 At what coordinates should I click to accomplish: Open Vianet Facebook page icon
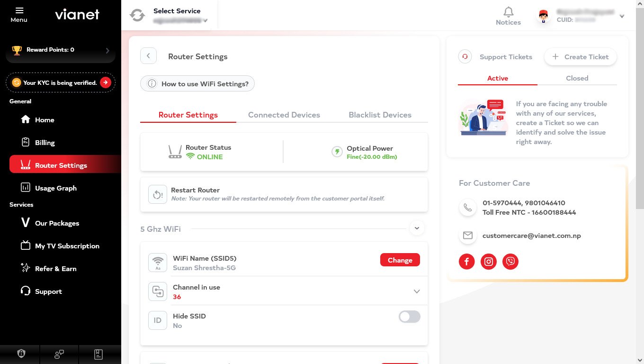pos(466,261)
